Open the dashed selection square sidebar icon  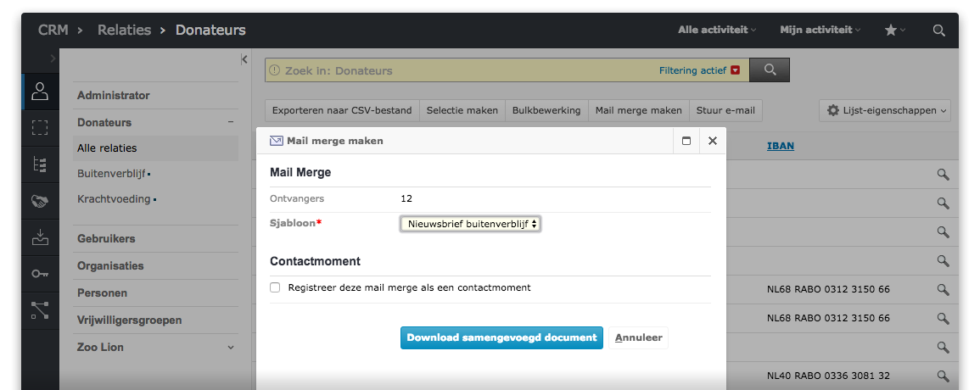40,127
